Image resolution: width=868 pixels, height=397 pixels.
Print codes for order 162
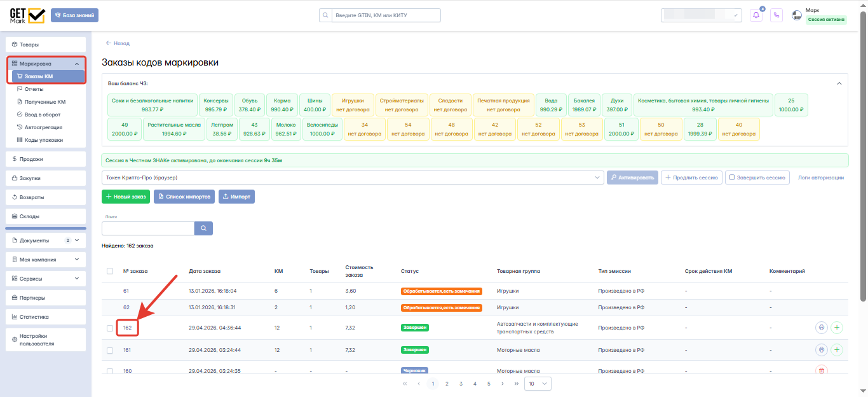[822, 328]
